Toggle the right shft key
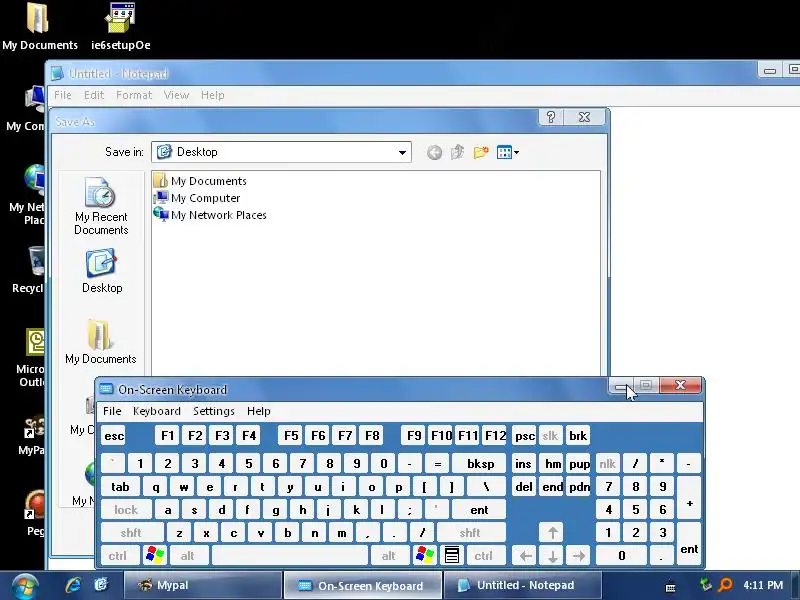Viewport: 800px width, 600px height. point(471,533)
